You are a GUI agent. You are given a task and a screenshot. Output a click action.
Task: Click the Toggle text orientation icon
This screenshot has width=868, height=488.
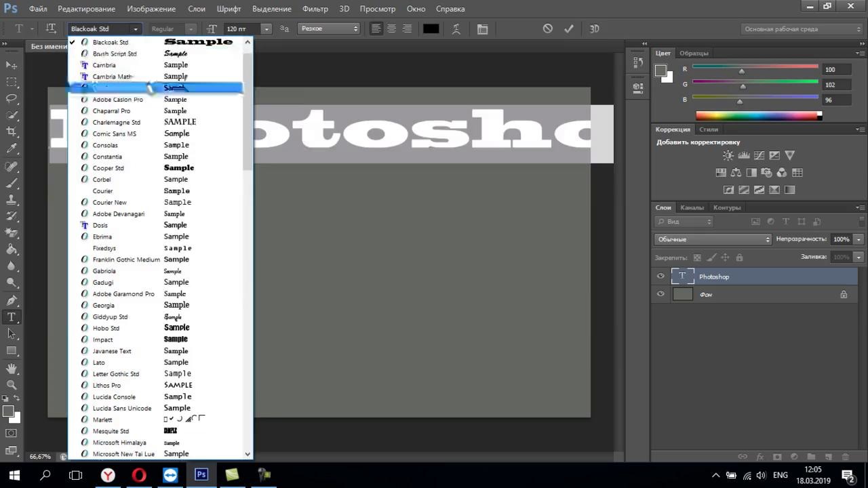coord(51,28)
